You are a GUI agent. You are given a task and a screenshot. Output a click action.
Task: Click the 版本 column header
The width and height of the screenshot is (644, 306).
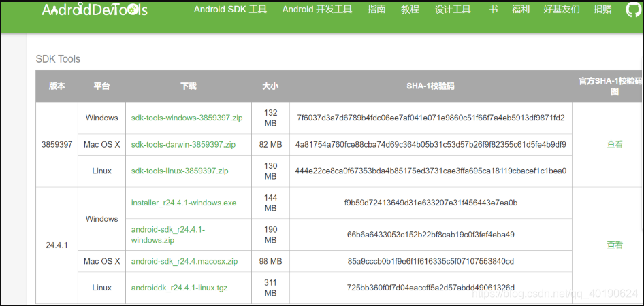pyautogui.click(x=57, y=86)
